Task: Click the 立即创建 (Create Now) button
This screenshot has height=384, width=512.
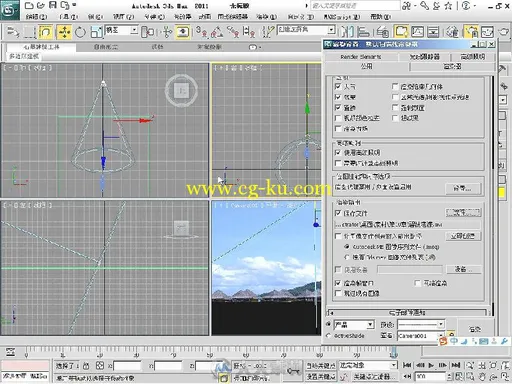Action: [x=463, y=236]
